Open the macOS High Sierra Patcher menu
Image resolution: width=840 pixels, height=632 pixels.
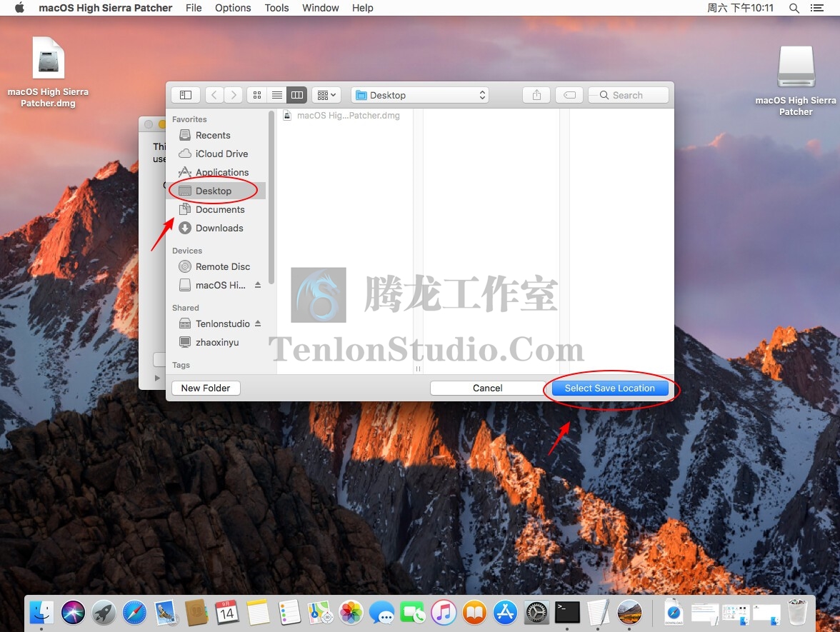[106, 7]
